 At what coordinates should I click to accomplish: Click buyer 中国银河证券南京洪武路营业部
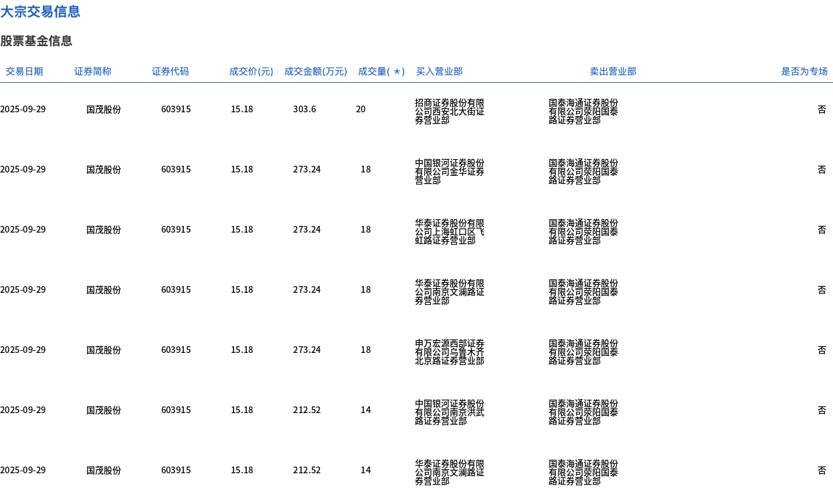pos(450,412)
